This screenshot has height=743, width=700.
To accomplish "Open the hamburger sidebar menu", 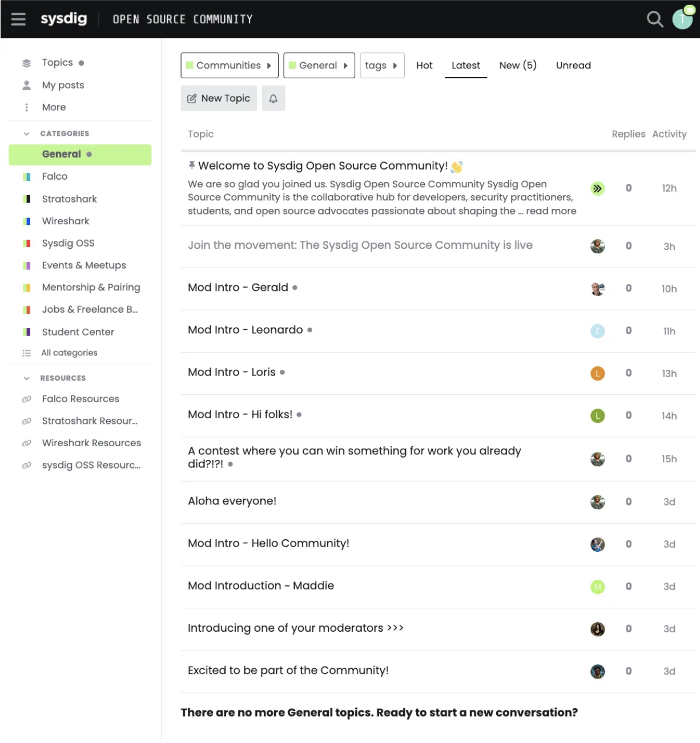I will (18, 19).
